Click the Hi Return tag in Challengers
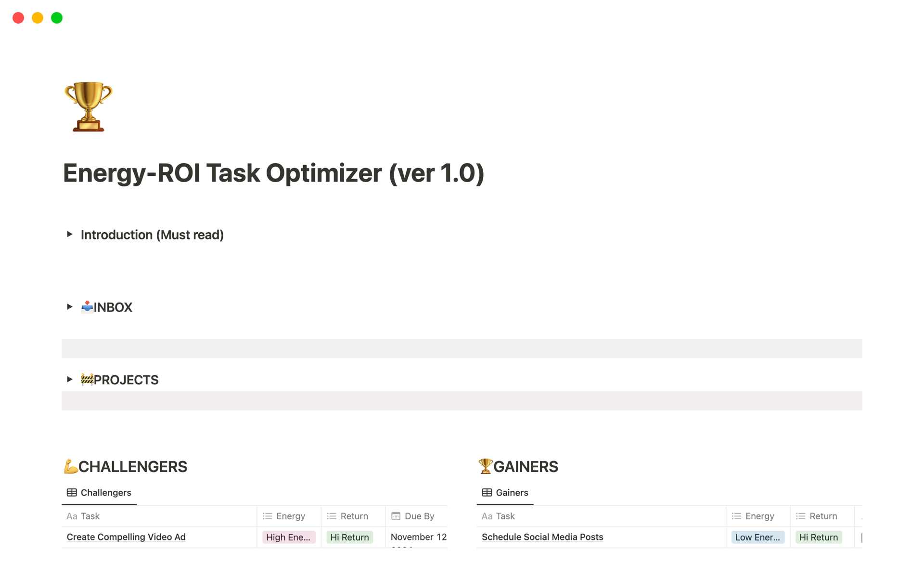The height and width of the screenshot is (578, 924). click(x=349, y=537)
